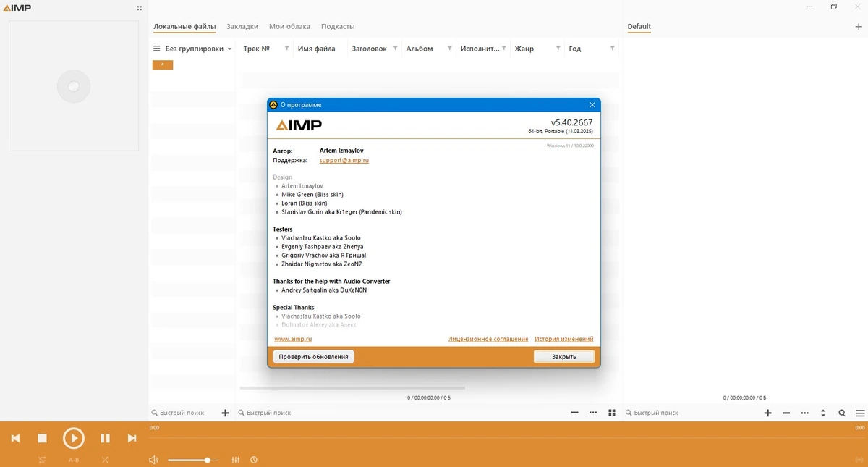Open the Жанр column filter
Viewport: 868px width, 467px height.
tap(558, 49)
